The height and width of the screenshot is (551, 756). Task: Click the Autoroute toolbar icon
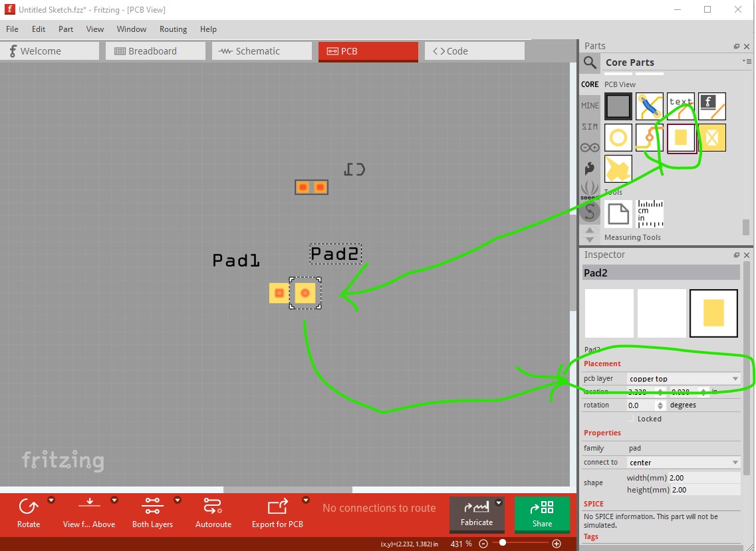pos(213,513)
